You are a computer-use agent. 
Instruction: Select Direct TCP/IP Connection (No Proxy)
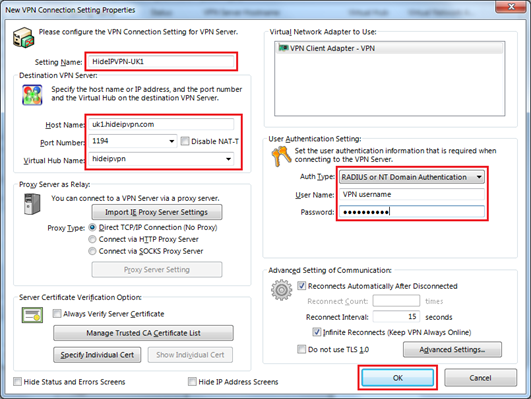[92, 227]
